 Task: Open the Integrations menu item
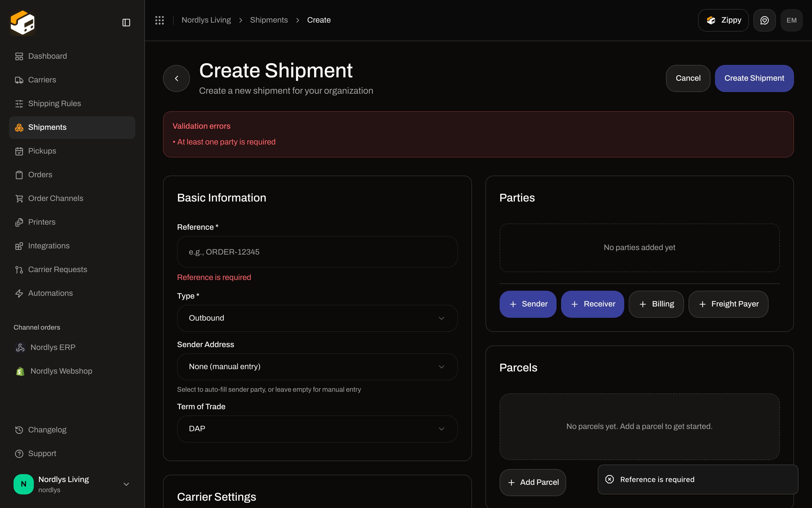point(72,246)
